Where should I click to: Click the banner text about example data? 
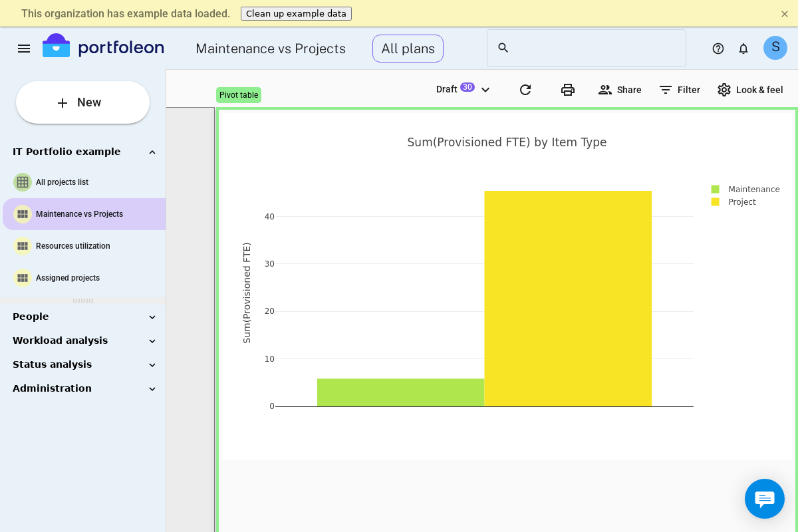[126, 14]
